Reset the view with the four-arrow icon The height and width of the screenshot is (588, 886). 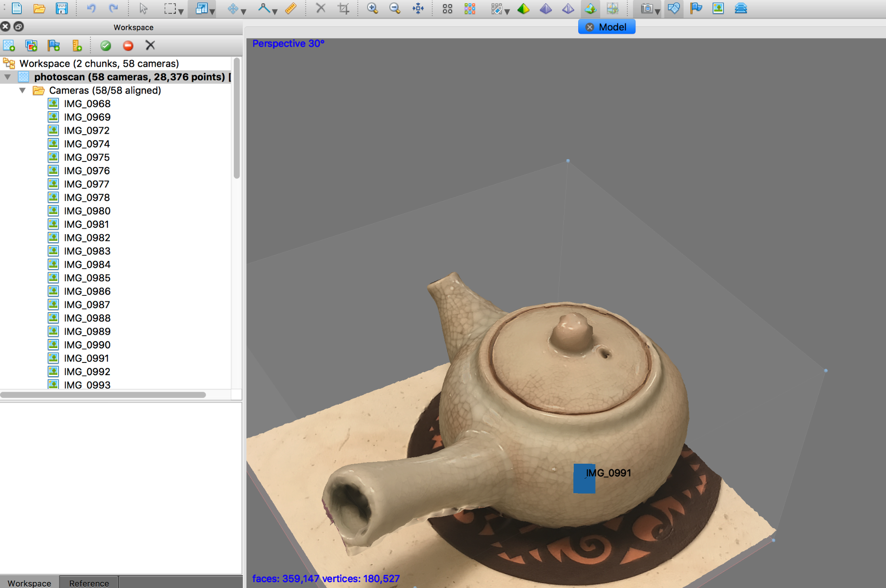418,8
